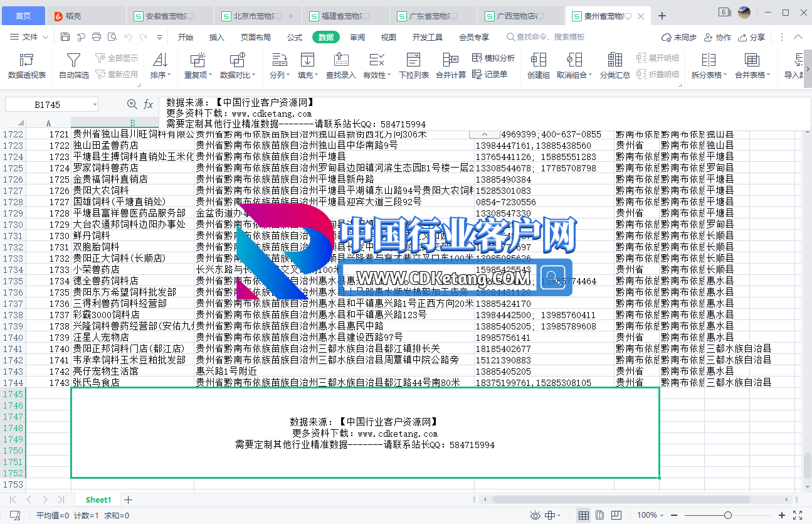This screenshot has width=812, height=524.
Task: Click 分类汇总 subtotal tool
Action: (615, 66)
